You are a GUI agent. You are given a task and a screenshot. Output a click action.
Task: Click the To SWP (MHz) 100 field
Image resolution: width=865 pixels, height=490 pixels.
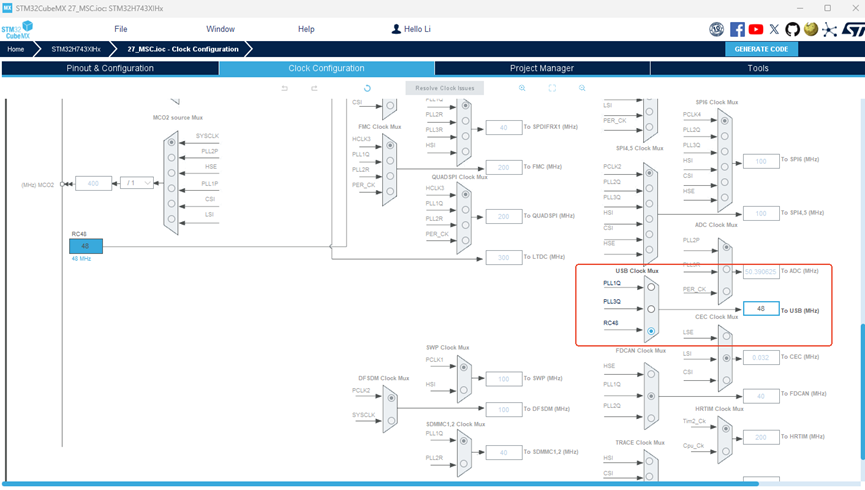pos(504,379)
